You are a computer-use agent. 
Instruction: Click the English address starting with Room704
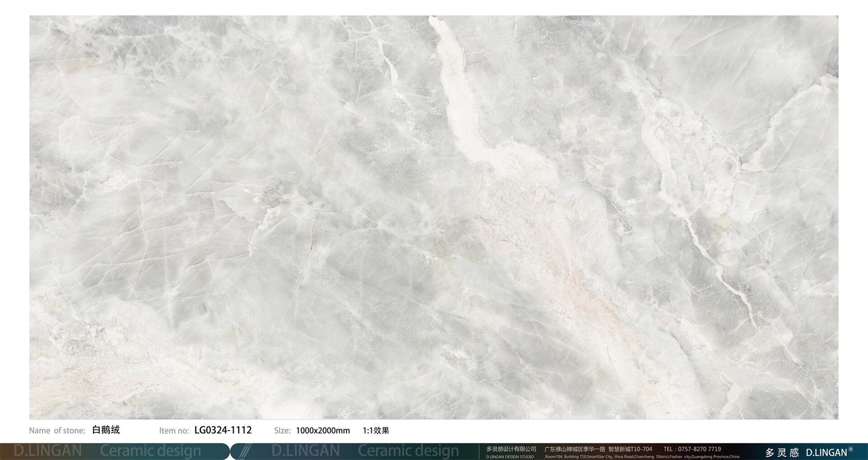point(642,457)
